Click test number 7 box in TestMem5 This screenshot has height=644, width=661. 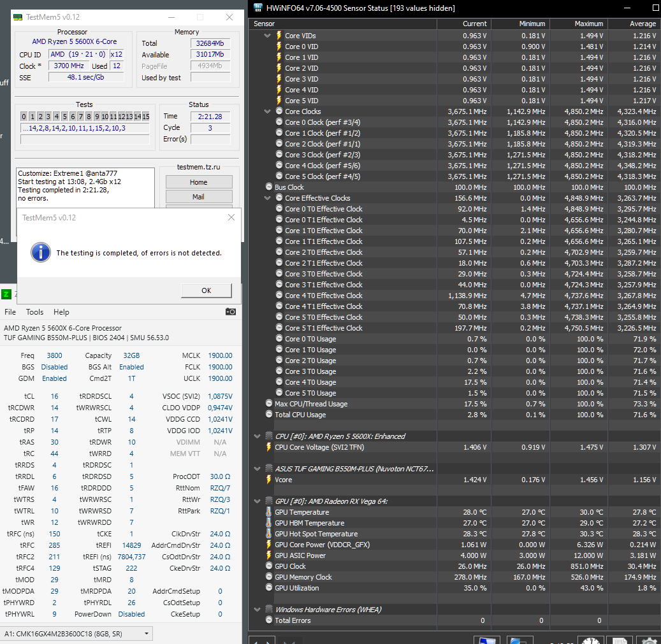(x=80, y=116)
